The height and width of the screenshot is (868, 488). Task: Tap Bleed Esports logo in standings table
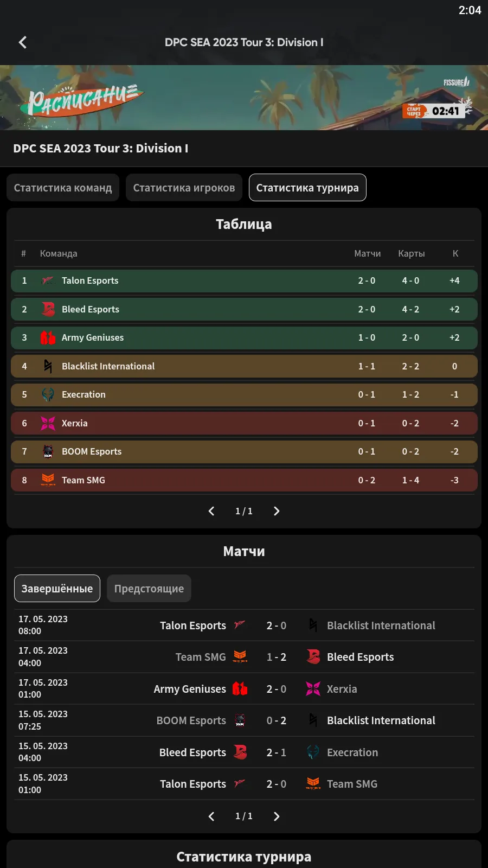pyautogui.click(x=48, y=309)
